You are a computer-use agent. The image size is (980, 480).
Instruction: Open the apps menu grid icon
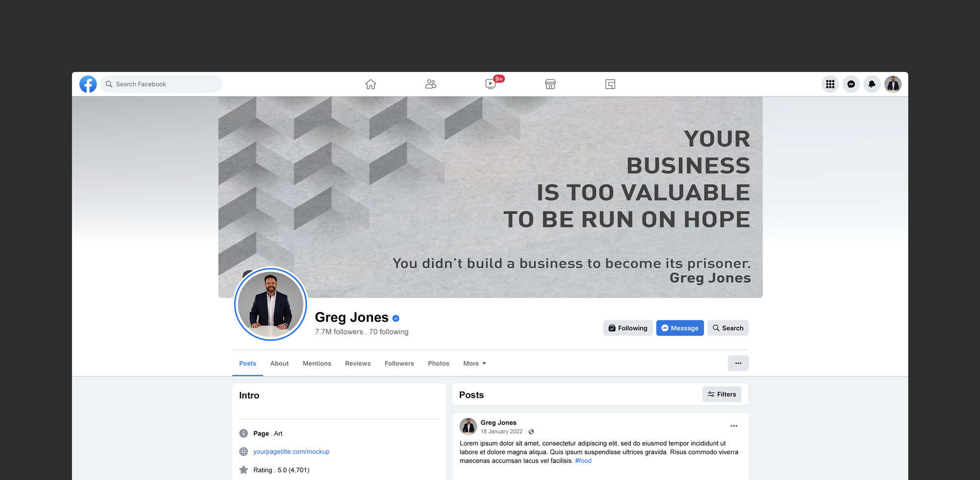[830, 84]
